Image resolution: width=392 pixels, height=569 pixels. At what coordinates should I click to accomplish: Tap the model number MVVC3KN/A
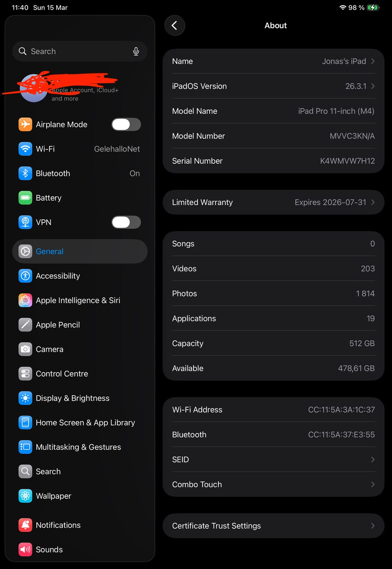pyautogui.click(x=352, y=136)
